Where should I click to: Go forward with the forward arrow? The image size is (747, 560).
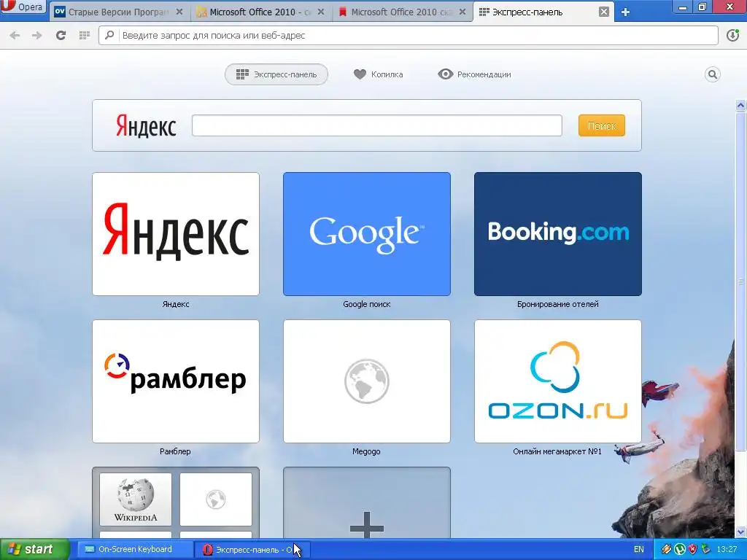(x=36, y=35)
